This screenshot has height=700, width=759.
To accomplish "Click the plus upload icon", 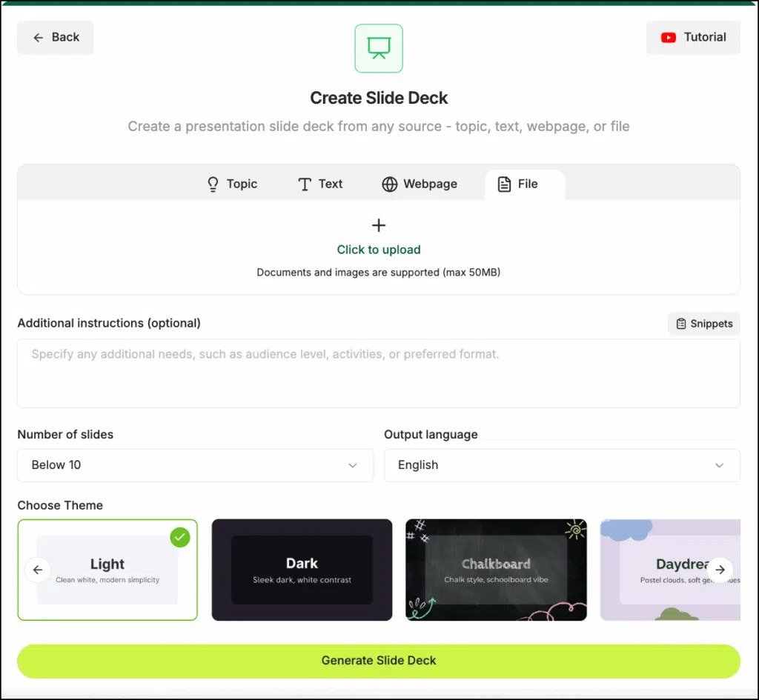I will [379, 225].
